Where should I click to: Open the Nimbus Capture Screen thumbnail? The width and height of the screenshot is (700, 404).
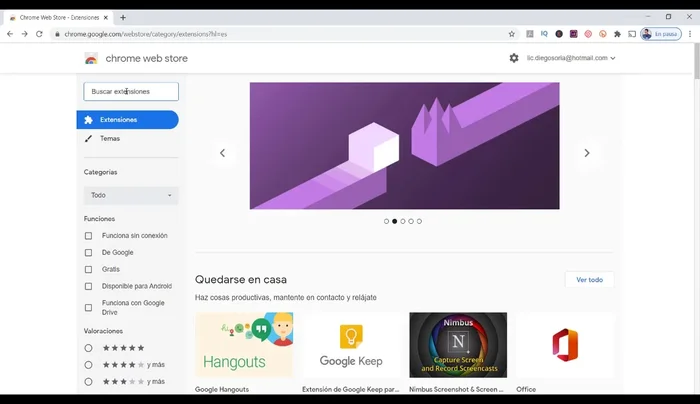point(458,345)
